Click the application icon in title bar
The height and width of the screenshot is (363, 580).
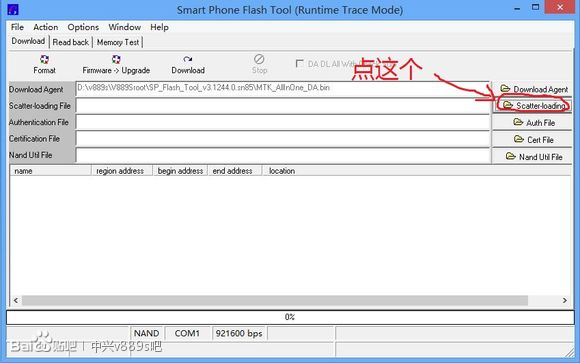[13, 9]
